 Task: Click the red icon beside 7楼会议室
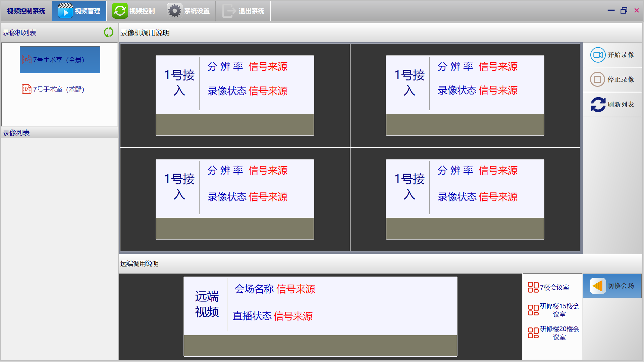click(533, 287)
